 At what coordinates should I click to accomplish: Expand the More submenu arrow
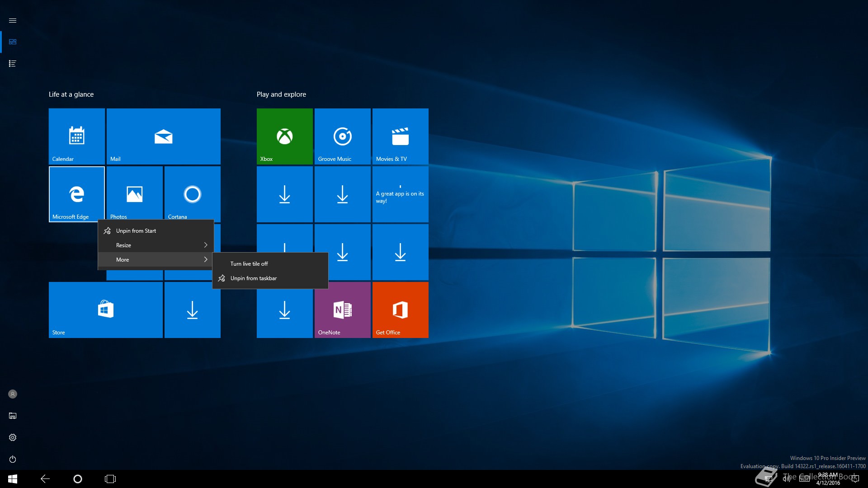(206, 260)
